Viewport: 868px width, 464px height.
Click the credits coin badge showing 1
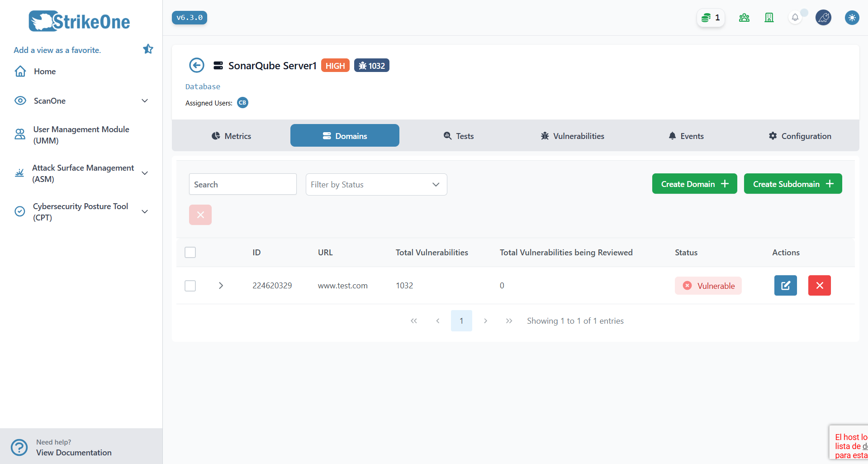[710, 18]
